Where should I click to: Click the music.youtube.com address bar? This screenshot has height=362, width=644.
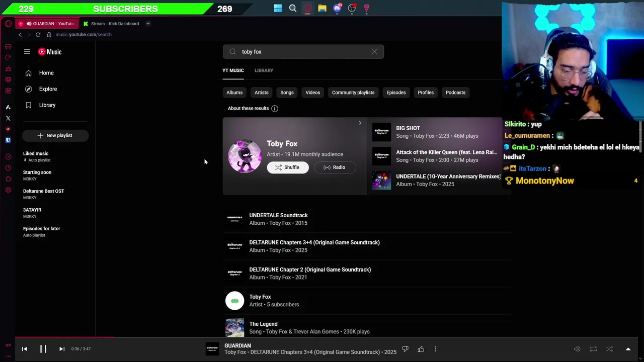coord(84,35)
